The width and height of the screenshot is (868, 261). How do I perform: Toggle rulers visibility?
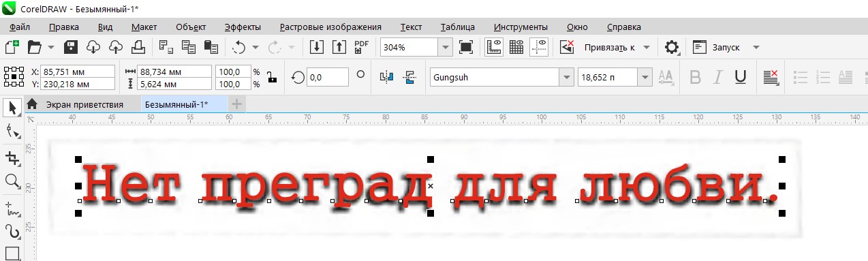point(493,47)
